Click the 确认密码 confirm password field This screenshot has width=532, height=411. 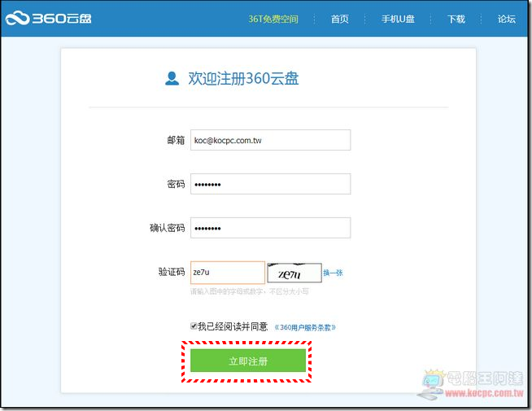(270, 228)
